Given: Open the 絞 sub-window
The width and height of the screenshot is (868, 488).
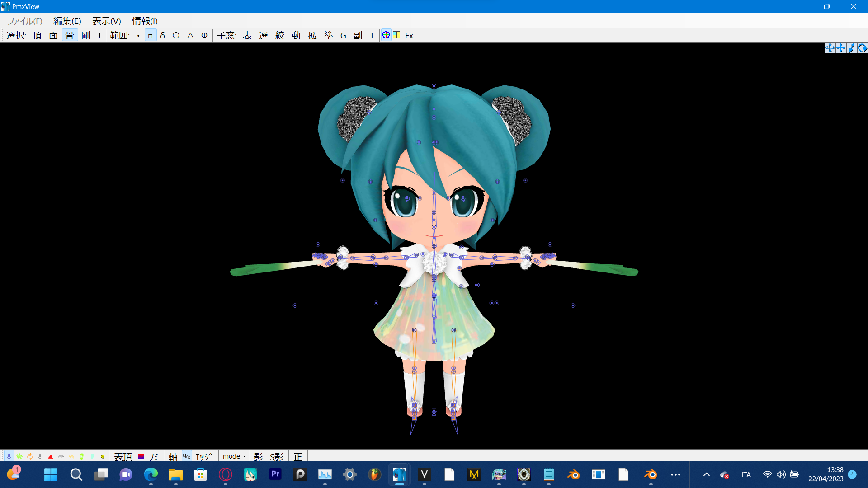Looking at the screenshot, I should (280, 35).
